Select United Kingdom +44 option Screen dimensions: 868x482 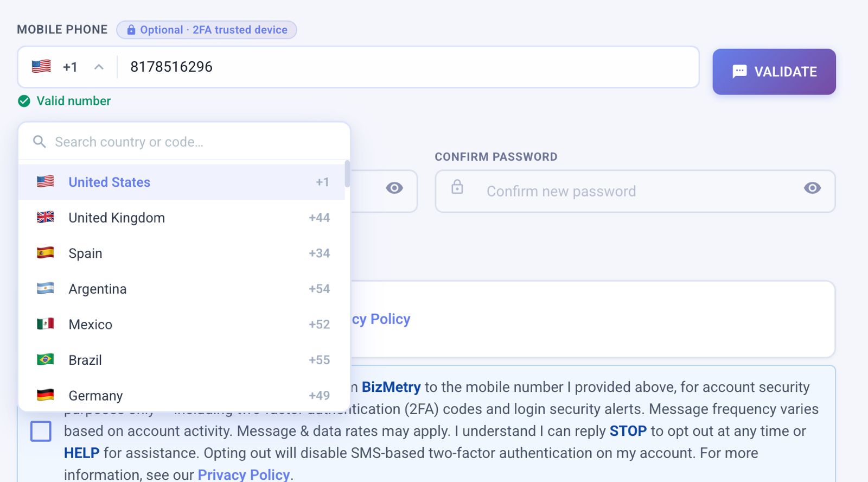[x=182, y=218]
